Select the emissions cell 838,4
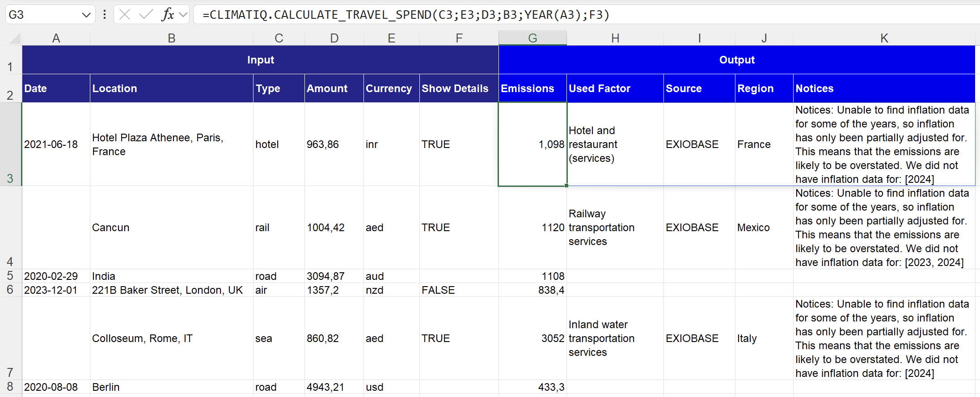The image size is (980, 397). coord(532,290)
